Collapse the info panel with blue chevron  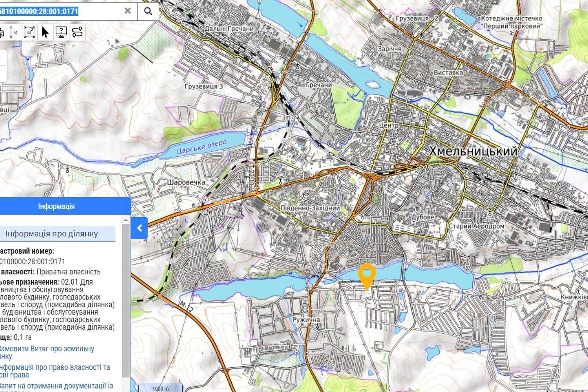[x=139, y=228]
